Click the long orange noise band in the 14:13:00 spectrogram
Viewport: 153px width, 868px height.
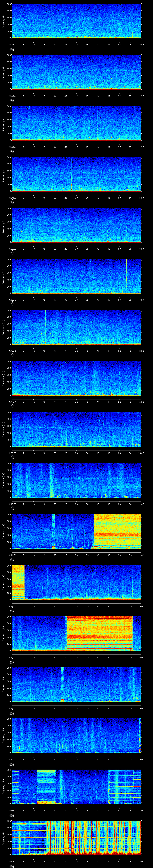pyautogui.click(x=99, y=633)
